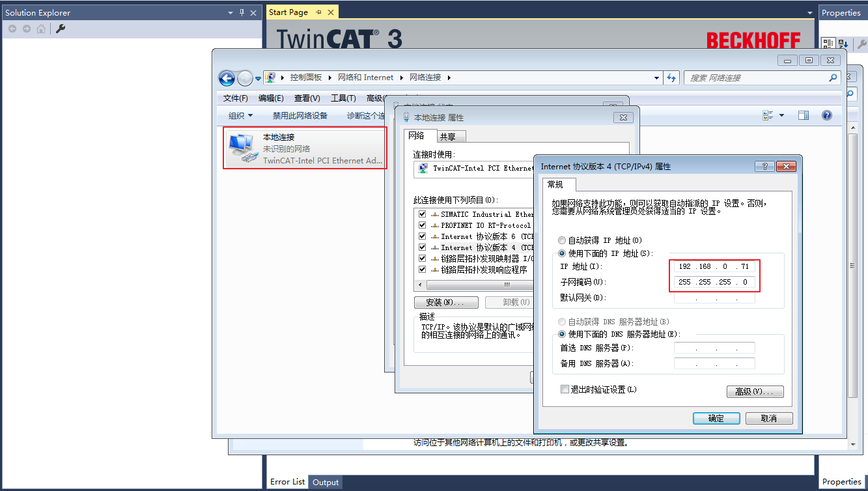Screen dimensions: 868x491
Task: Click 高级(V)... button
Action: (755, 391)
